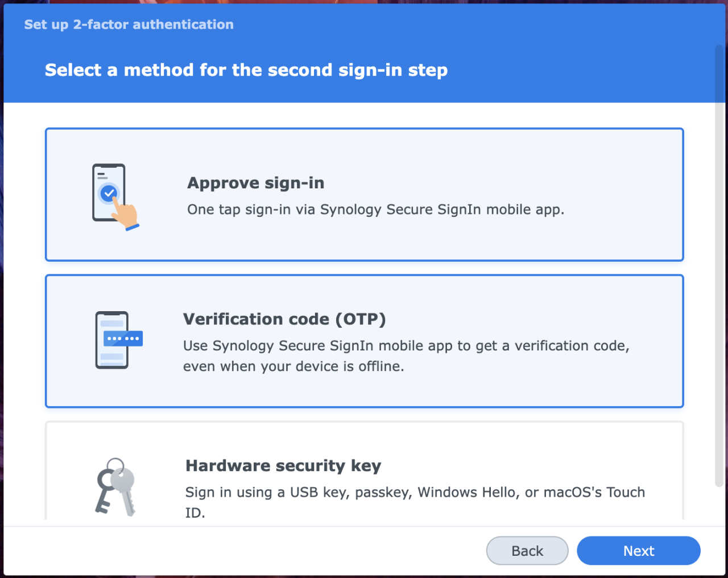Viewport: 728px width, 578px height.
Task: Select the Approve sign-in method title
Action: 256,183
